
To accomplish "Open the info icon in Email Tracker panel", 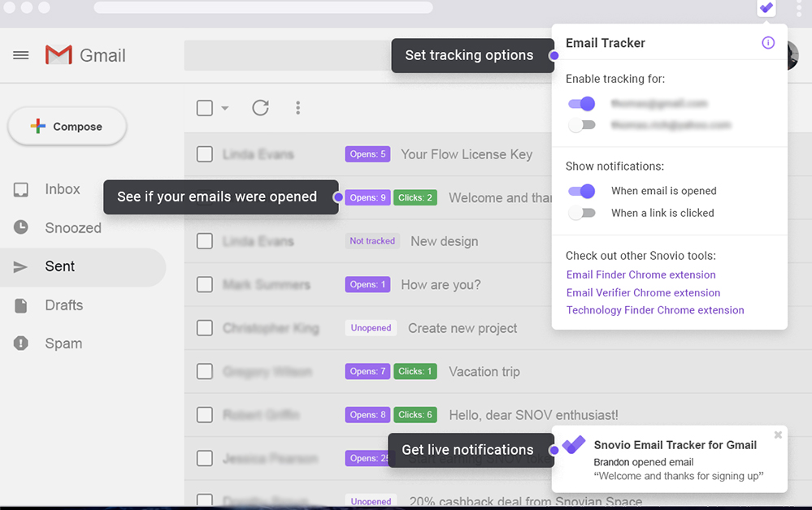I will click(768, 43).
